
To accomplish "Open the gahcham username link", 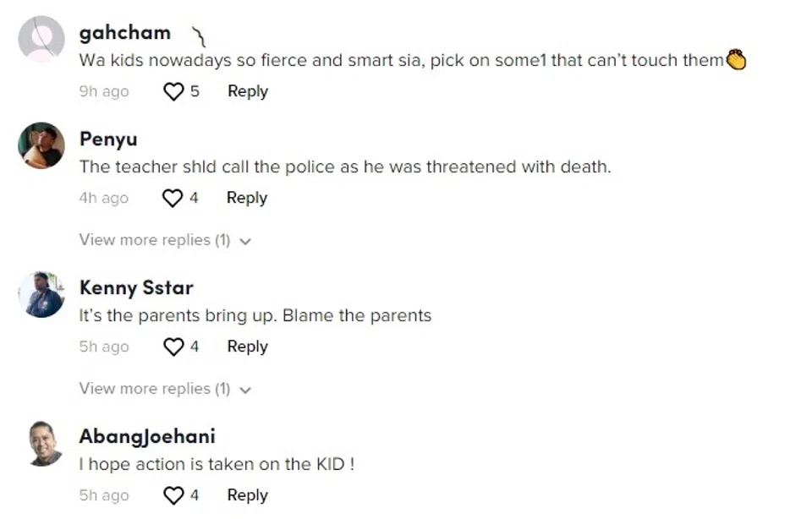I will click(x=125, y=33).
